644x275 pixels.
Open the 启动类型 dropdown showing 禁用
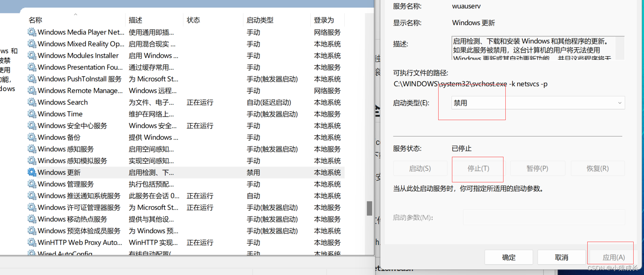pyautogui.click(x=538, y=103)
